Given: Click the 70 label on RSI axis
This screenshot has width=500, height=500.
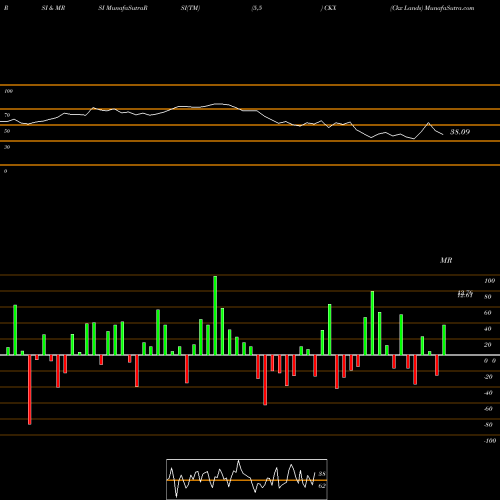Looking at the screenshot, I should 7,115.
